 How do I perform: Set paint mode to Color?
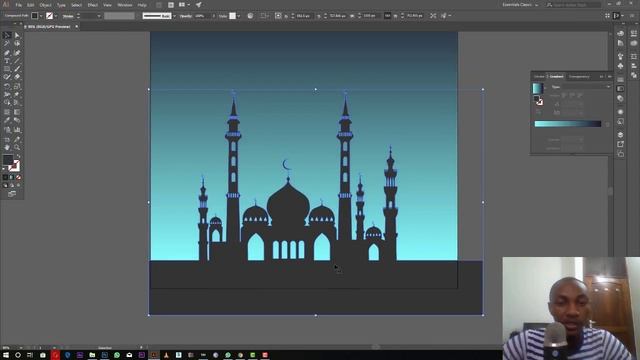click(5, 178)
